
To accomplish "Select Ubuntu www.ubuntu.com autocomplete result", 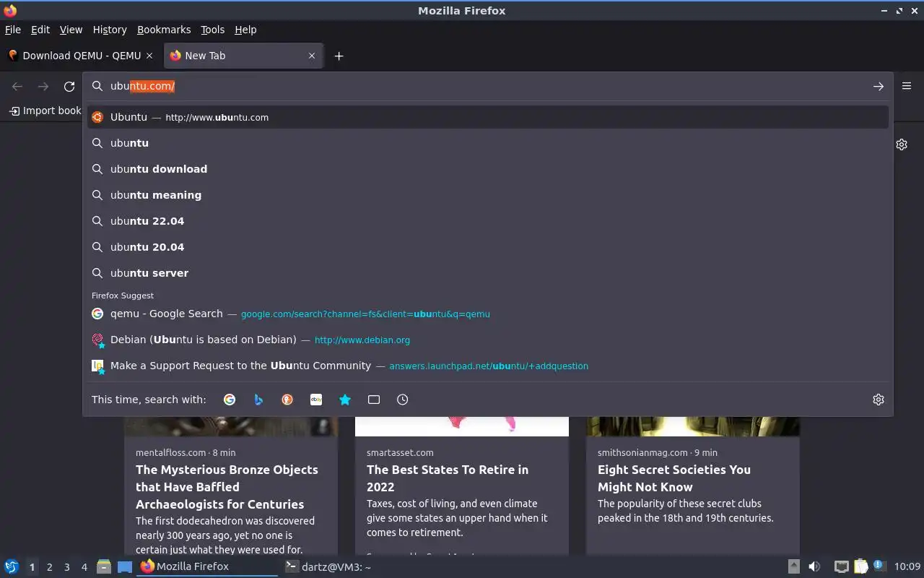I will click(x=488, y=117).
